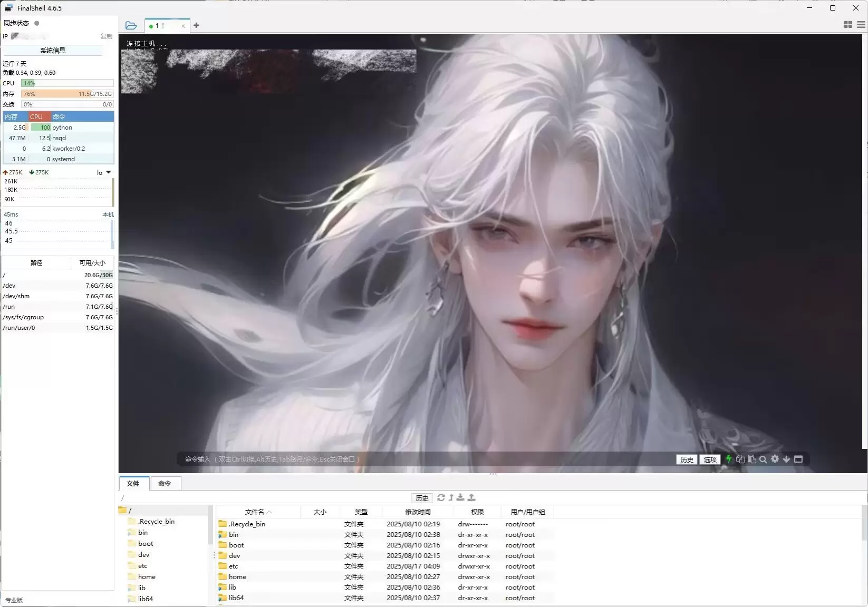Sort processes by CPU column
This screenshot has height=607, width=868.
point(39,117)
